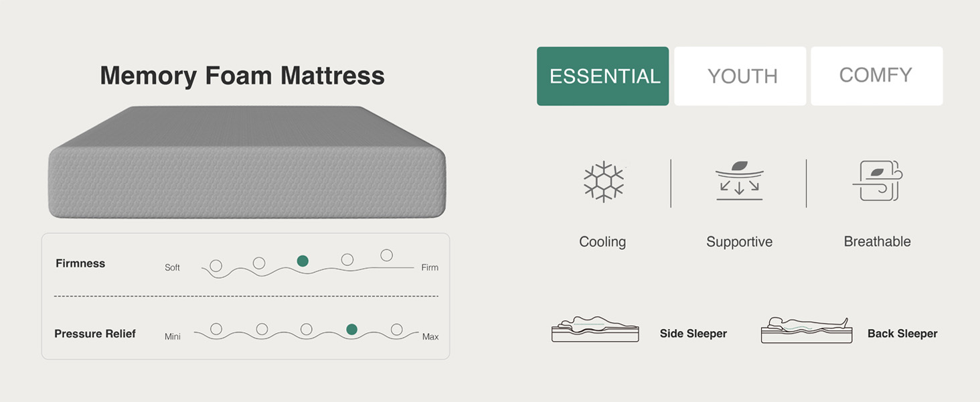This screenshot has width=980, height=402.
Task: Click the Cooling text label
Action: point(602,241)
